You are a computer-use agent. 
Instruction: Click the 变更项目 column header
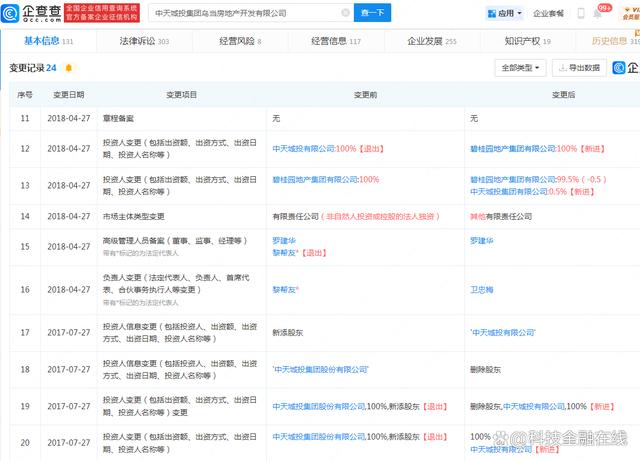tap(182, 95)
